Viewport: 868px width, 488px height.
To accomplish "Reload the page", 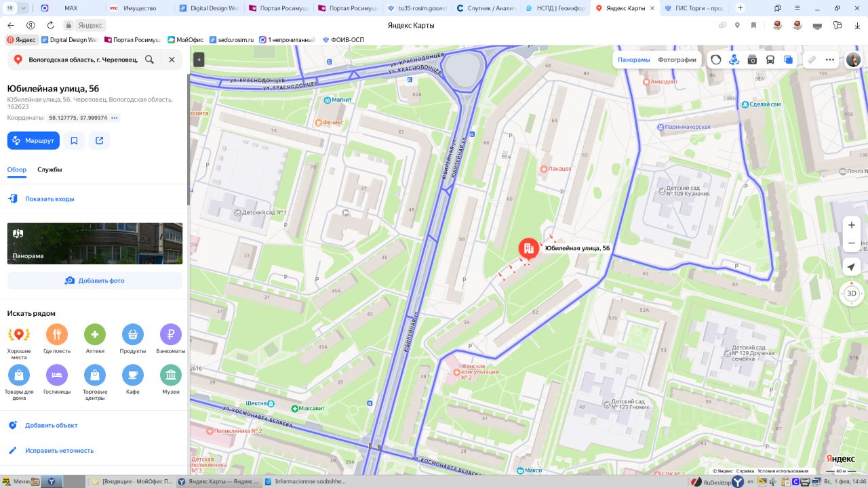I will [x=50, y=25].
